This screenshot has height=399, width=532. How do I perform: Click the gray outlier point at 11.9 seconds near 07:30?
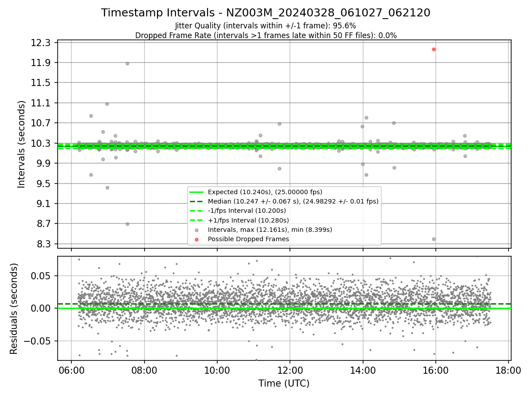tap(127, 63)
